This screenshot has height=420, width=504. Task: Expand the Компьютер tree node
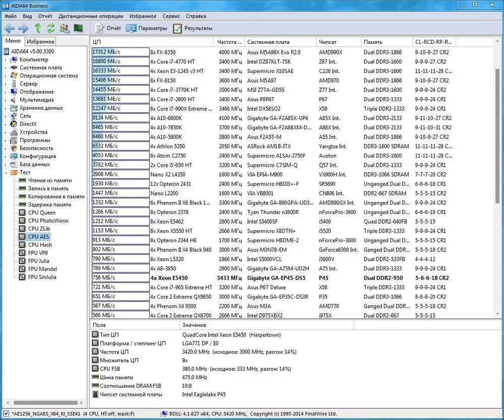pyautogui.click(x=6, y=59)
